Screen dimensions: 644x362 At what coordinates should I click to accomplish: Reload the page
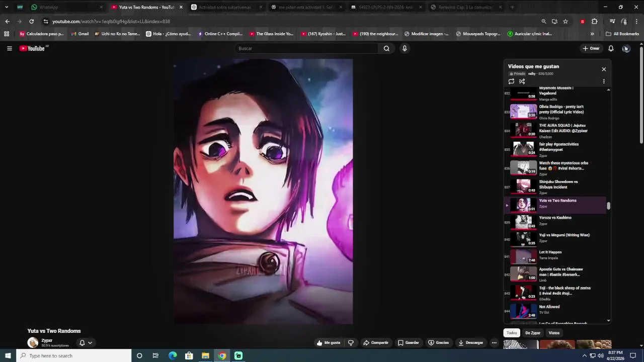click(31, 22)
